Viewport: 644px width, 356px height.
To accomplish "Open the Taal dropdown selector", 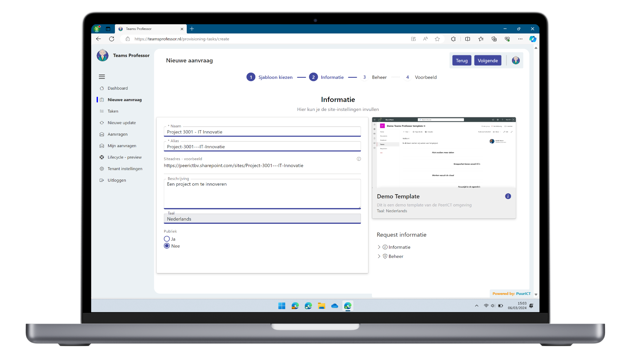I will click(x=262, y=219).
